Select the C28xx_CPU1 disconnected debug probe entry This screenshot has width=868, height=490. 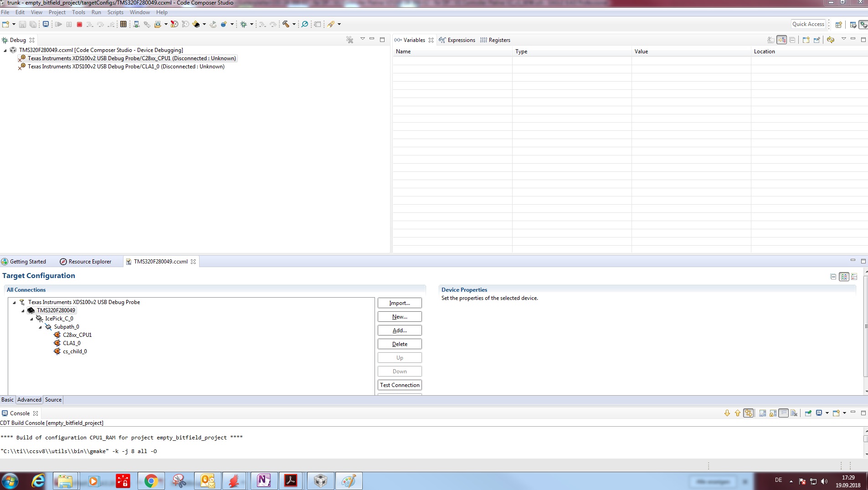tap(128, 58)
